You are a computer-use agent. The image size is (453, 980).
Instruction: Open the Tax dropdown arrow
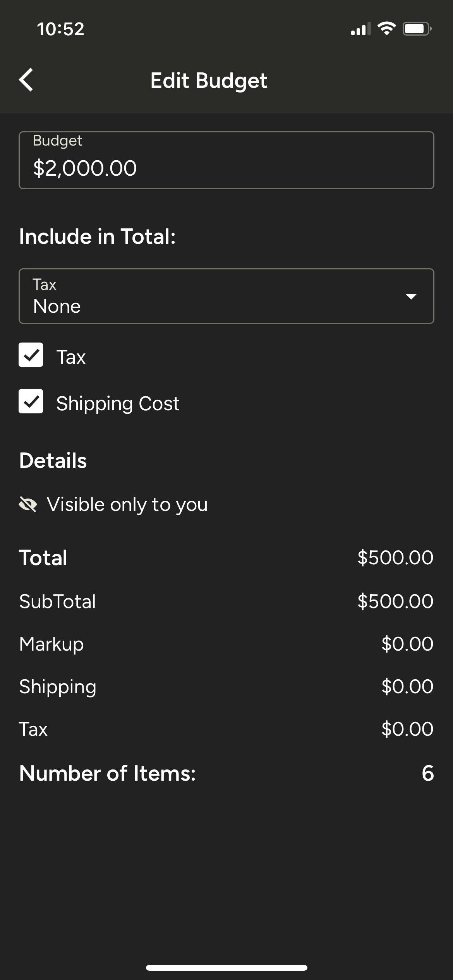coord(411,296)
